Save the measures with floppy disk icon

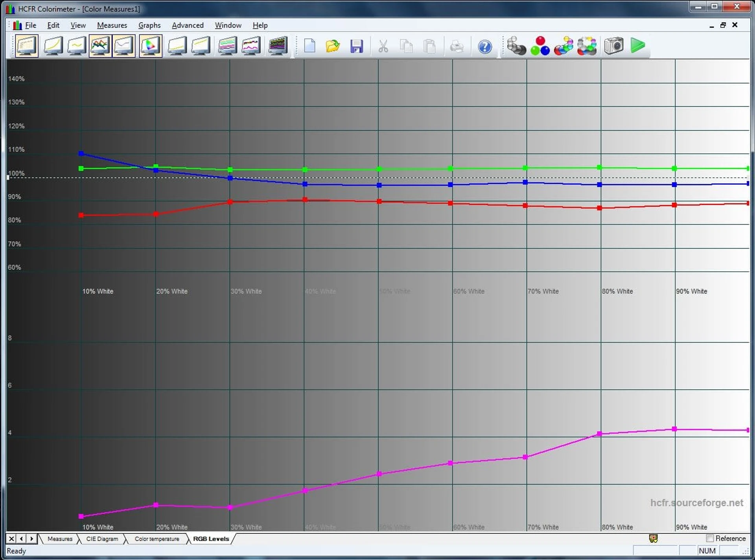pos(357,46)
